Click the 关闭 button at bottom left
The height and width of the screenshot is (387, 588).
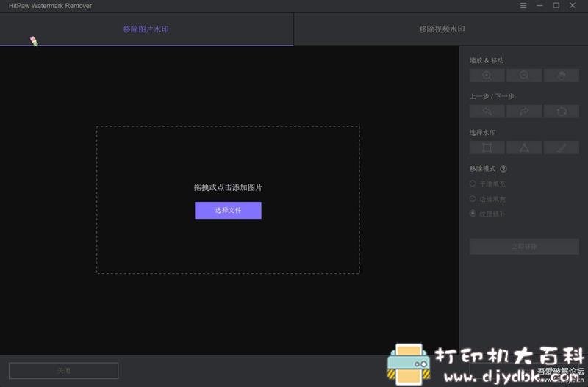(x=63, y=371)
